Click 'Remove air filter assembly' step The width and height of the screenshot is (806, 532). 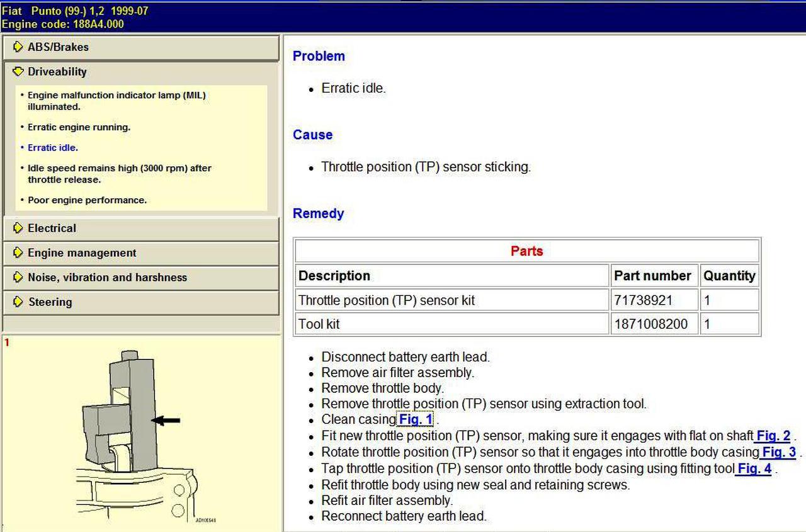pos(398,373)
